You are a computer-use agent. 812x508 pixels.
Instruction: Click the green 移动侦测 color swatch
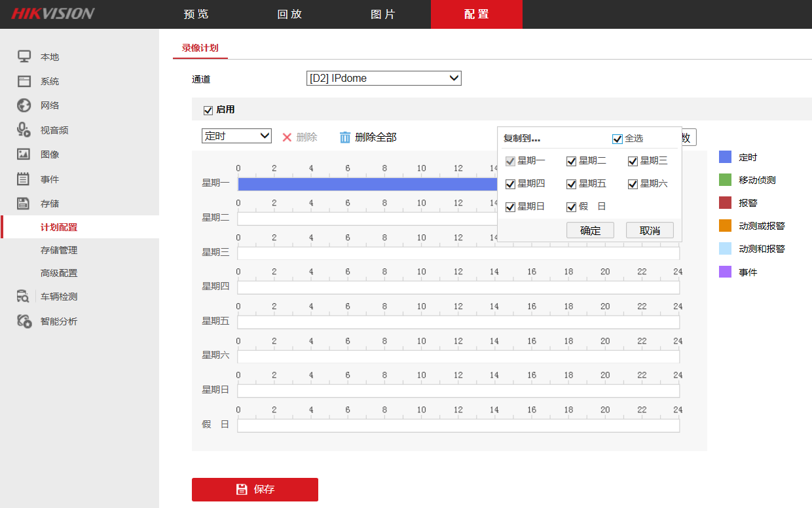[x=724, y=180]
